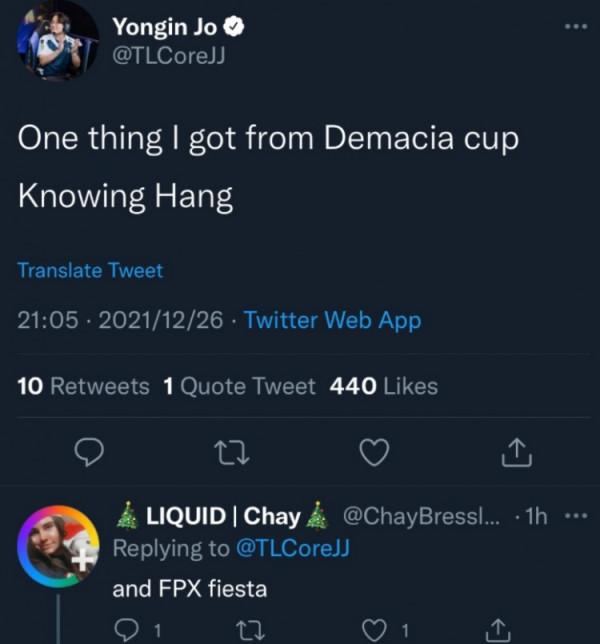600x644 pixels.
Task: Share the main tweet via share icon
Action: pos(515,453)
